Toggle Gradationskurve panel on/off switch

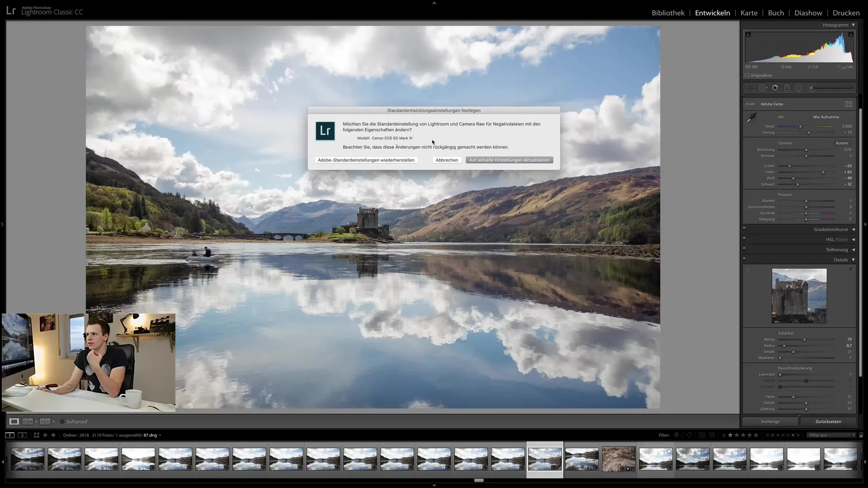(744, 228)
